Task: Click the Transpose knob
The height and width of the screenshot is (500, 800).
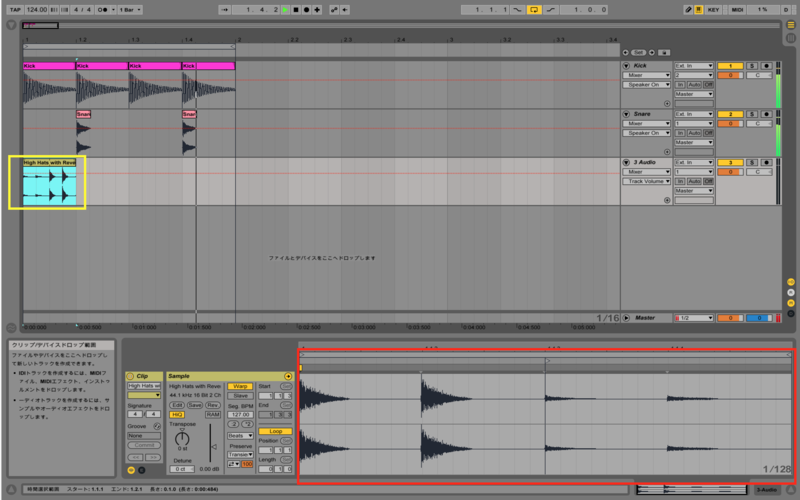Action: 182,438
